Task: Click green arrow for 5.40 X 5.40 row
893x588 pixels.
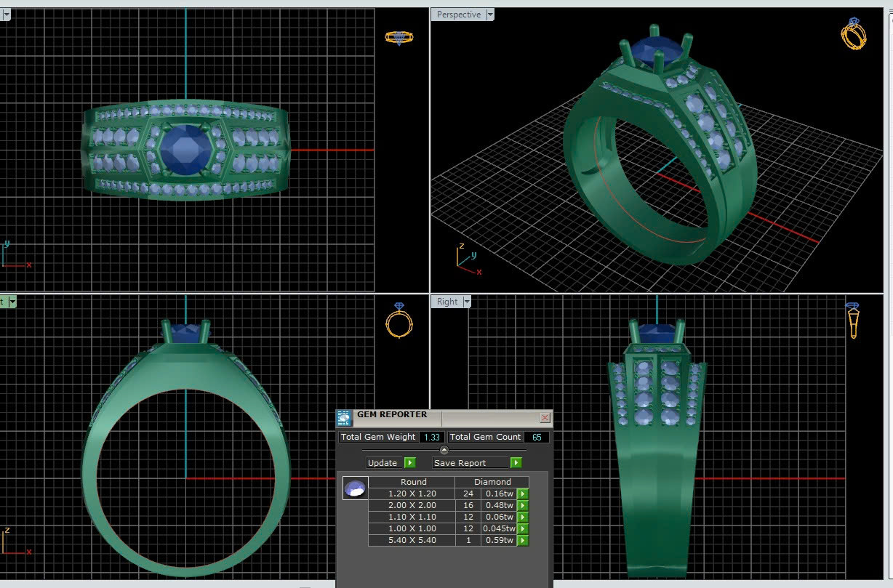Action: pyautogui.click(x=522, y=541)
